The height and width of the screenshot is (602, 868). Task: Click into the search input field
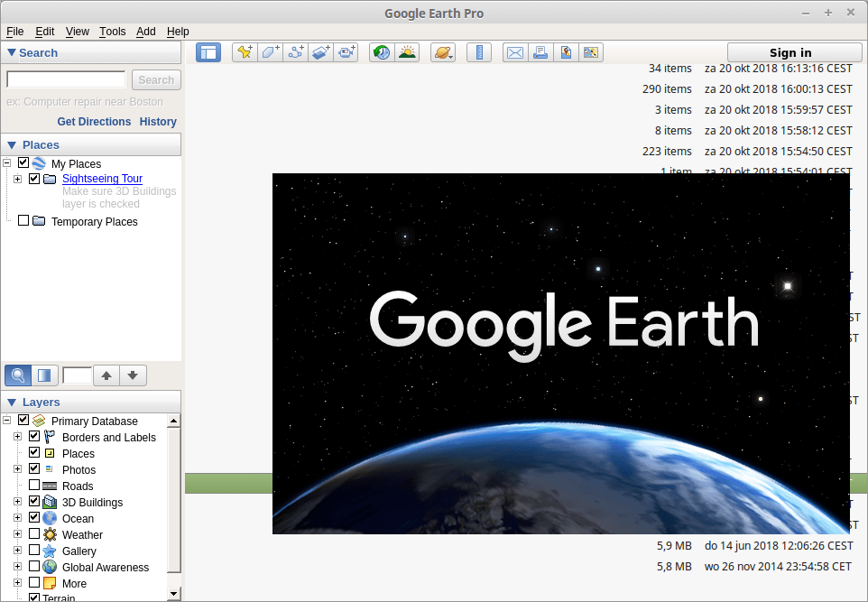click(x=66, y=79)
